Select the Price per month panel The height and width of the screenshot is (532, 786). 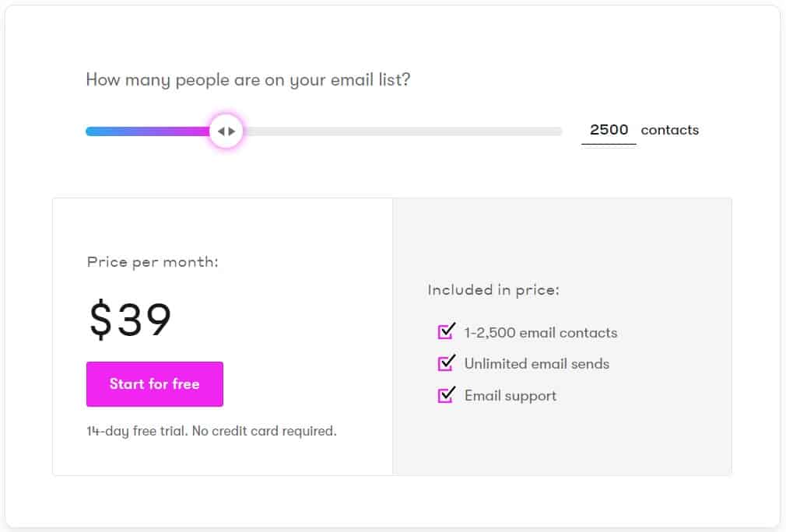[223, 336]
